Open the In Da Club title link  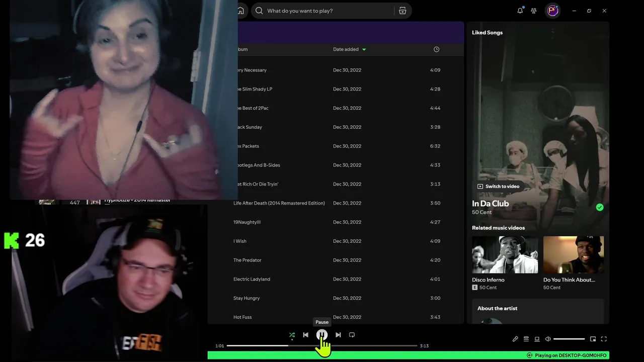[x=491, y=204]
